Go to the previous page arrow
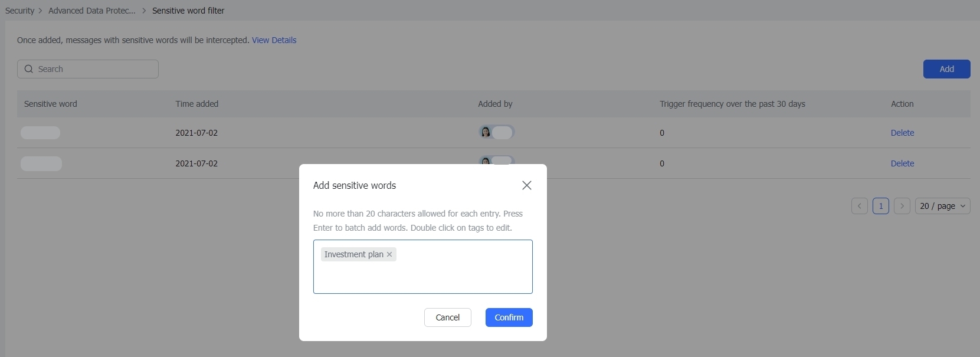Screen dimensions: 980x357 pyautogui.click(x=859, y=206)
